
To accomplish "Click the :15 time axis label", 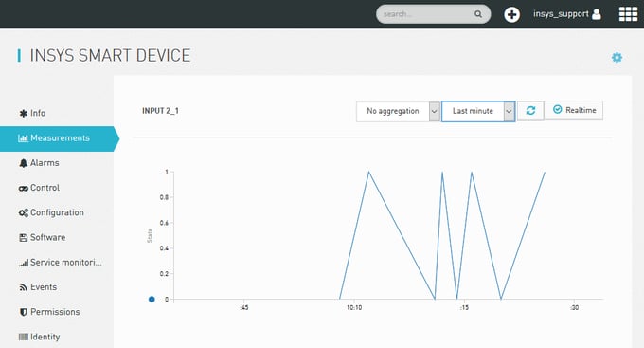I will (x=464, y=307).
